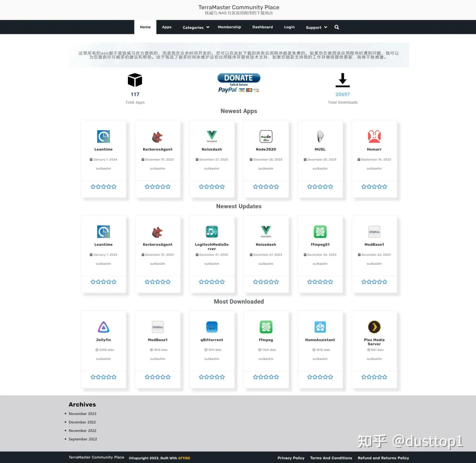Click the NodeJS20 title text

266,149
